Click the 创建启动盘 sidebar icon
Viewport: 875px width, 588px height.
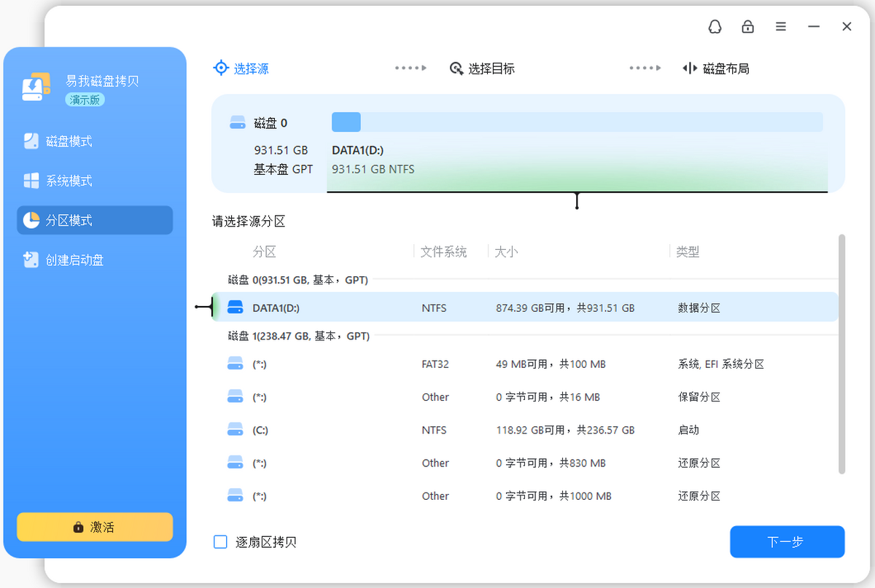click(31, 259)
